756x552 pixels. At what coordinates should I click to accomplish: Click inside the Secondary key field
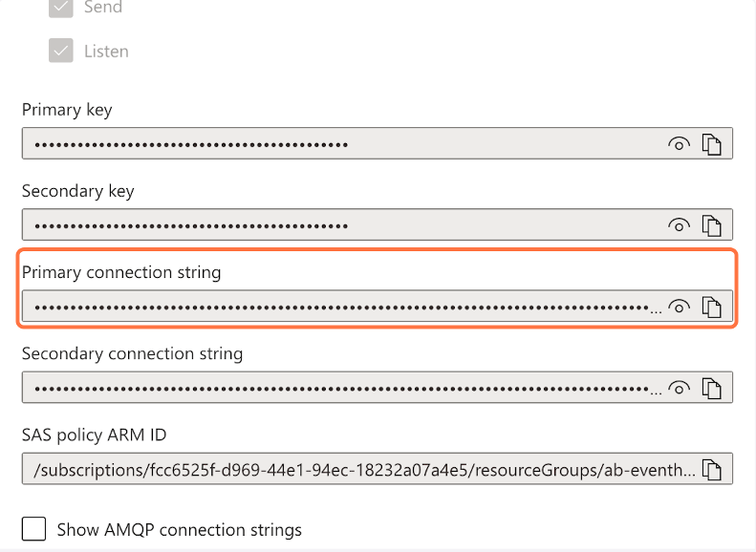coord(335,225)
